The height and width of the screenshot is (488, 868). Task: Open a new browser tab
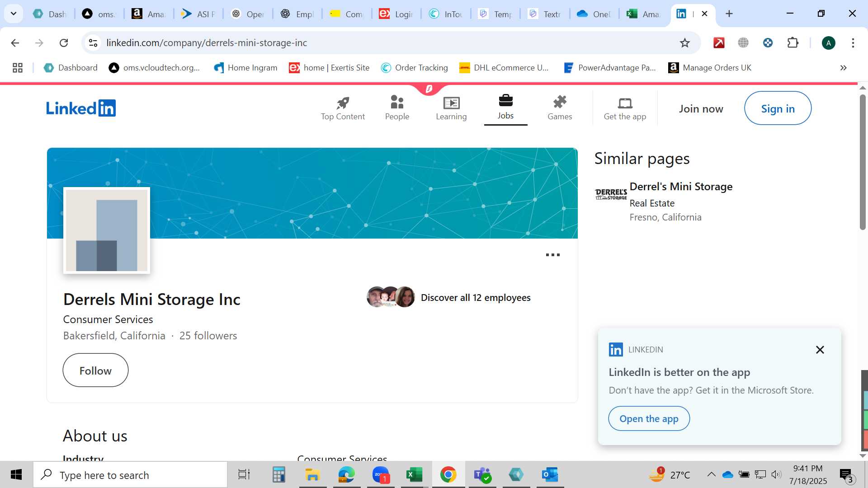[729, 14]
